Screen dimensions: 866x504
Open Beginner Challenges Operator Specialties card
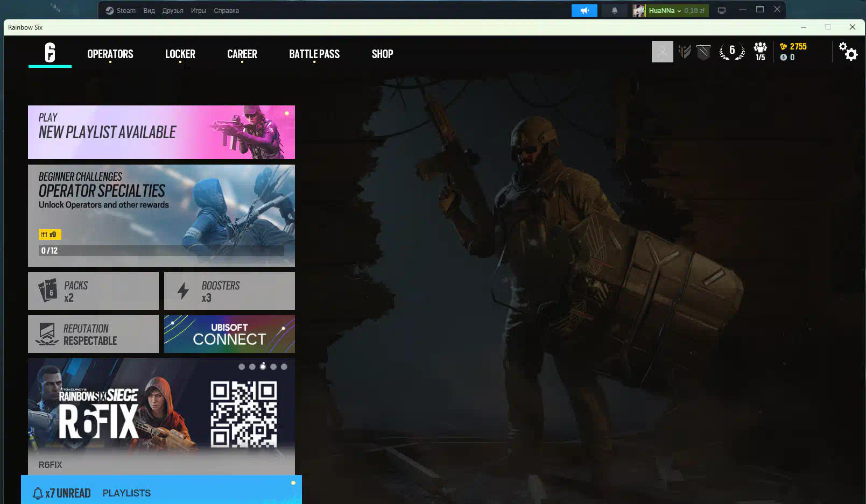click(x=161, y=216)
